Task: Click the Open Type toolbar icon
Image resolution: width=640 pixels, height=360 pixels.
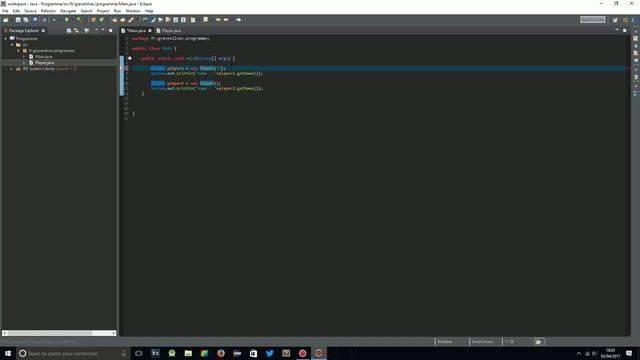Action: [115, 20]
